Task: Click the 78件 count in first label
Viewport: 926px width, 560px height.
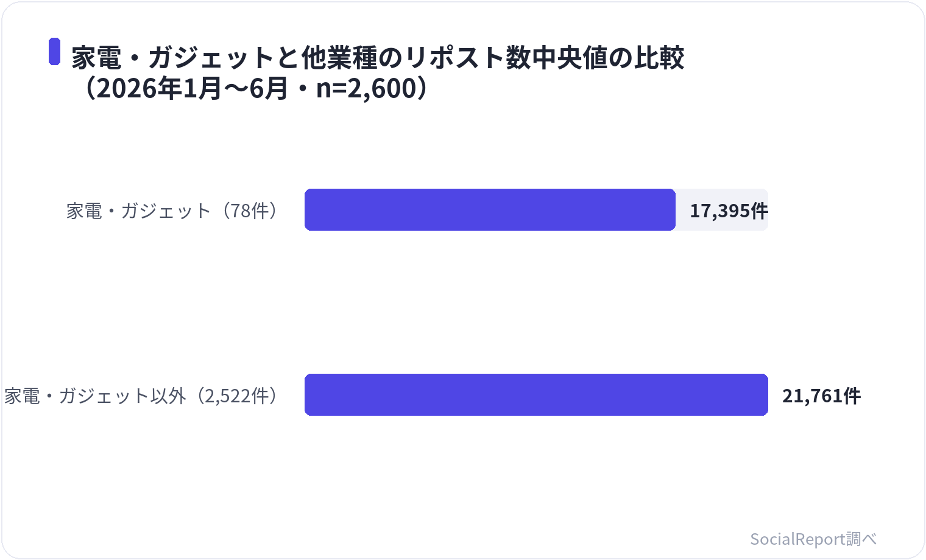Action: click(250, 211)
